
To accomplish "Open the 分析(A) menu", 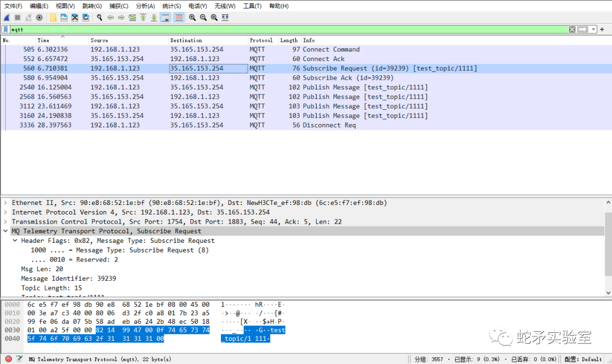I will [145, 6].
